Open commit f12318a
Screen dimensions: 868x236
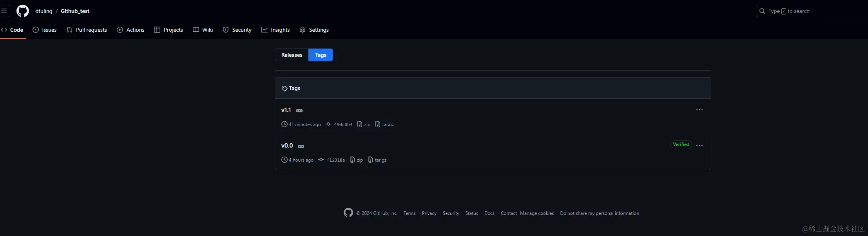tap(336, 160)
